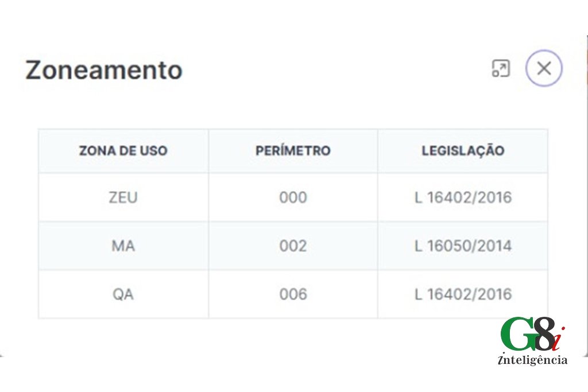Click perimeter value 002
588x392 pixels.
293,246
